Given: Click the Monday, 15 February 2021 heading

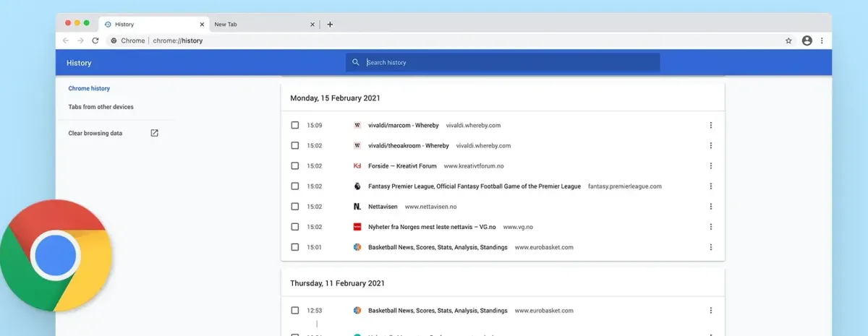Looking at the screenshot, I should (335, 98).
